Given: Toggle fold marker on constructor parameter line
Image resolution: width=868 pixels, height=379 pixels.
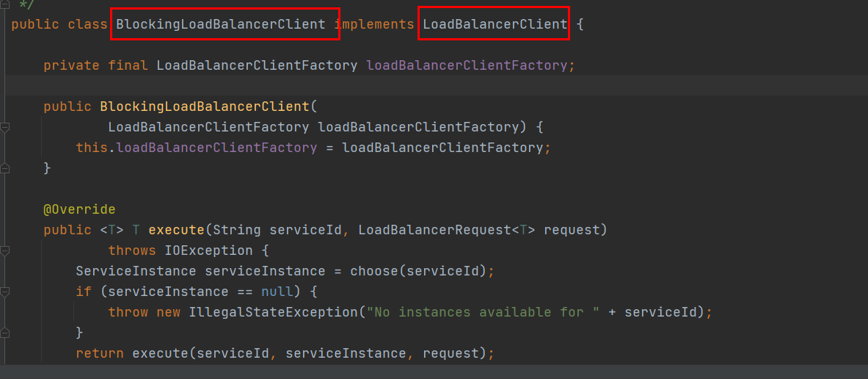Looking at the screenshot, I should (4, 128).
